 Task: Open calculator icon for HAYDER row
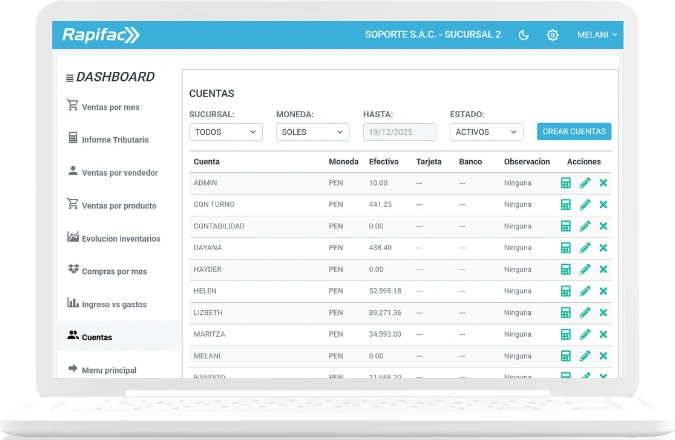point(566,270)
